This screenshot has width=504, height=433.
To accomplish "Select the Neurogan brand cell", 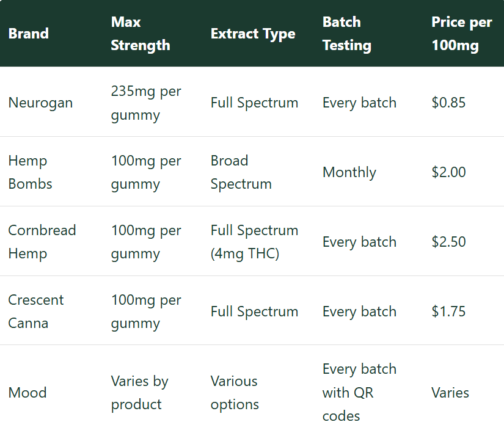I will pos(40,103).
